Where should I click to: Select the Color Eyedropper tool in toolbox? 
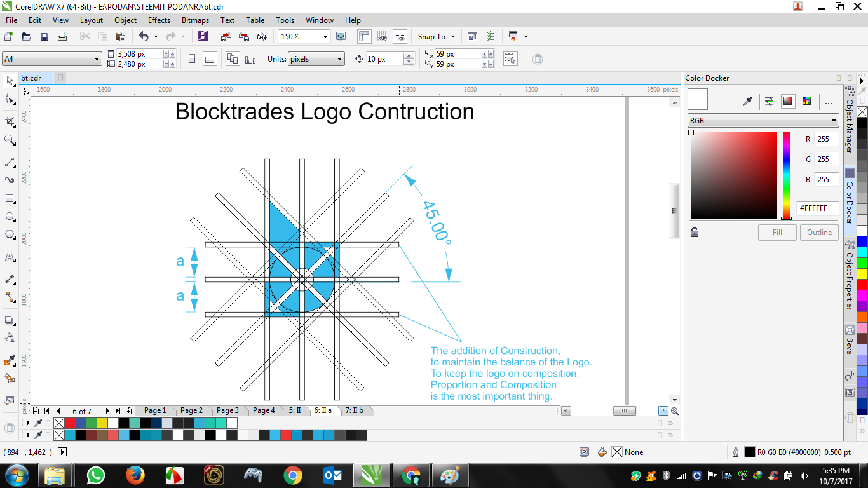10,360
